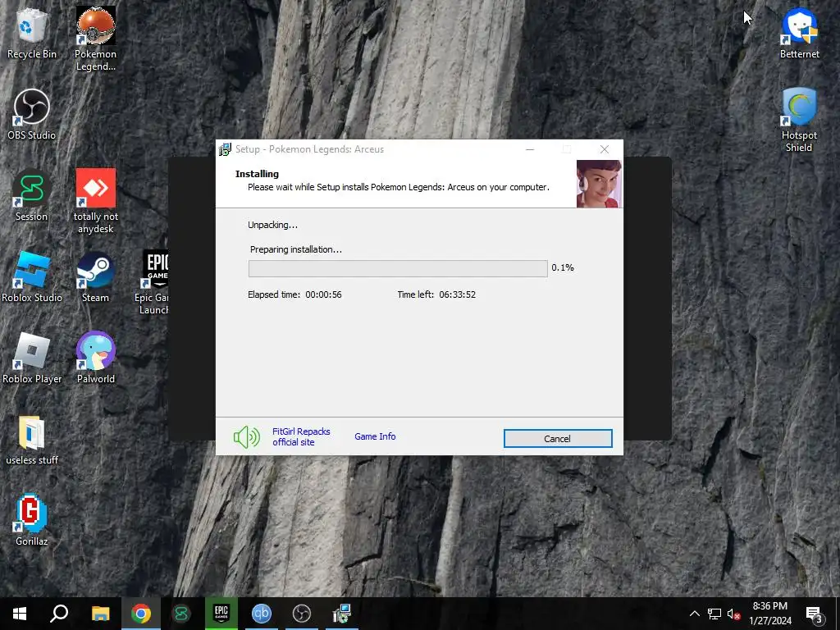Open the muted volume tray icon

(733, 614)
